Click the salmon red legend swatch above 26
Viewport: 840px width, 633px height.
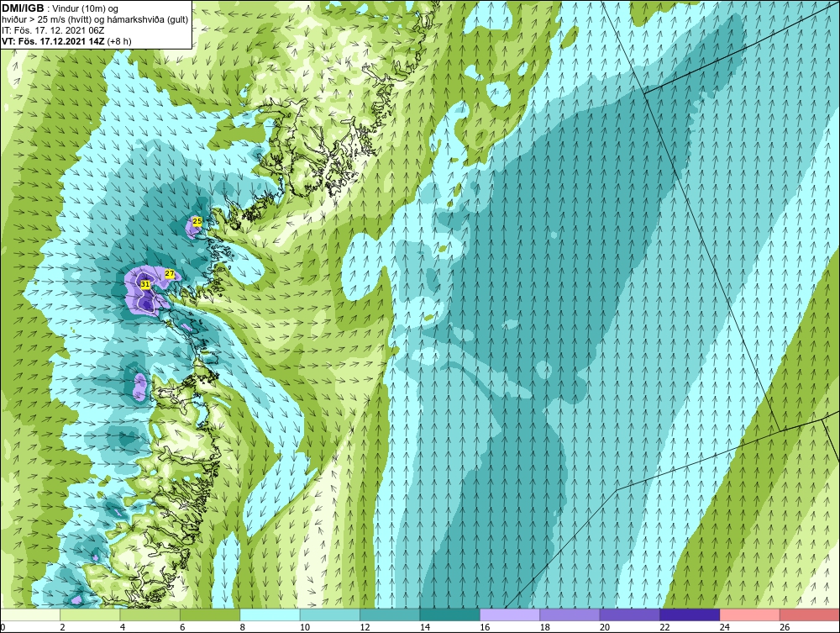[810, 615]
